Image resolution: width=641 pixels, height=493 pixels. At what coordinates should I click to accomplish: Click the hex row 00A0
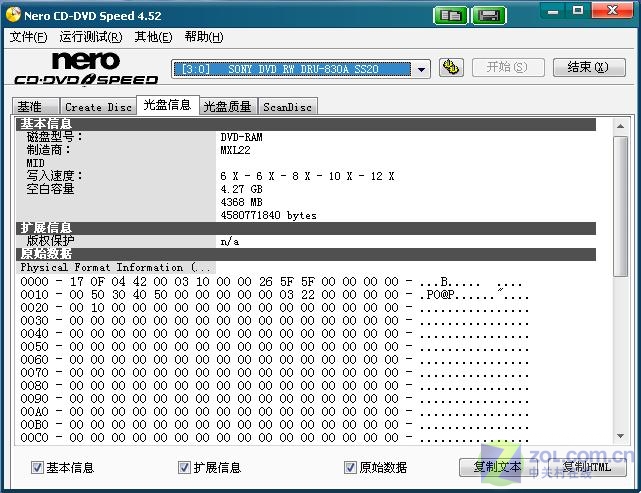(275, 412)
